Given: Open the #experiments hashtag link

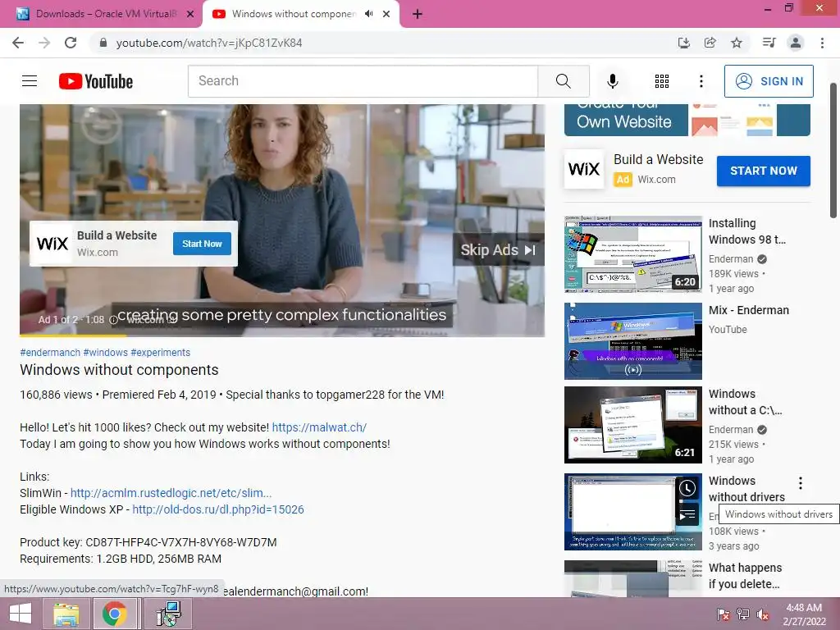Looking at the screenshot, I should 161,353.
